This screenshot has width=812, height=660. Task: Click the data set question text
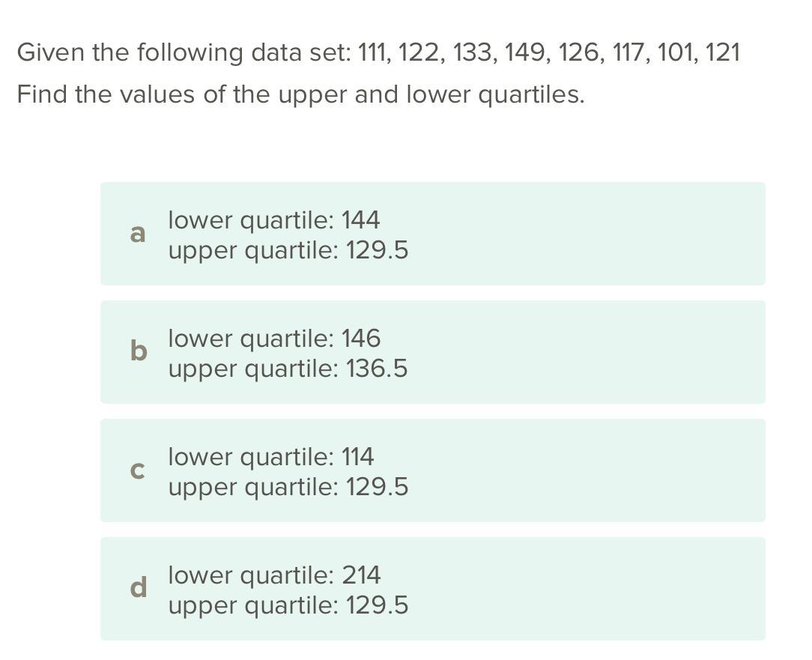tap(378, 53)
